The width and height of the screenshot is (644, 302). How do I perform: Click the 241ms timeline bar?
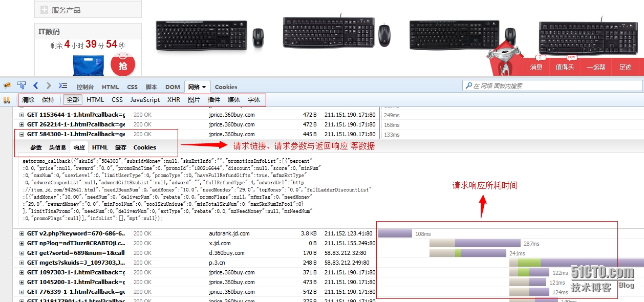[468, 253]
